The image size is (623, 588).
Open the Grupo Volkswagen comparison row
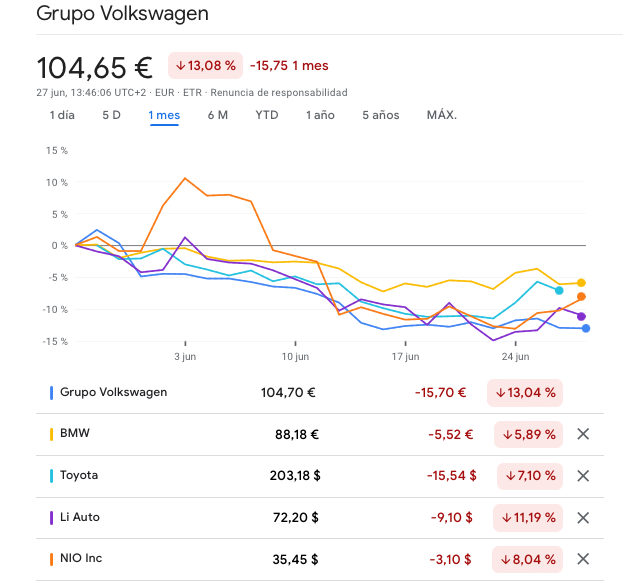coord(113,392)
